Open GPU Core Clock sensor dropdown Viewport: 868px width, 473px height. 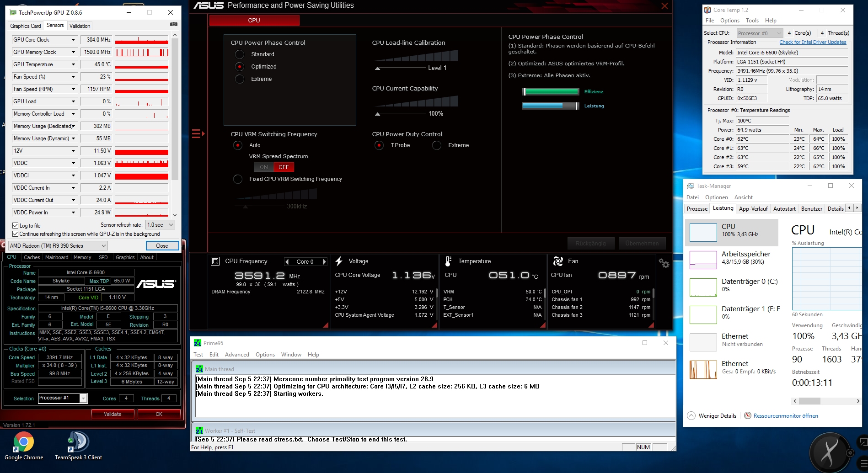73,40
